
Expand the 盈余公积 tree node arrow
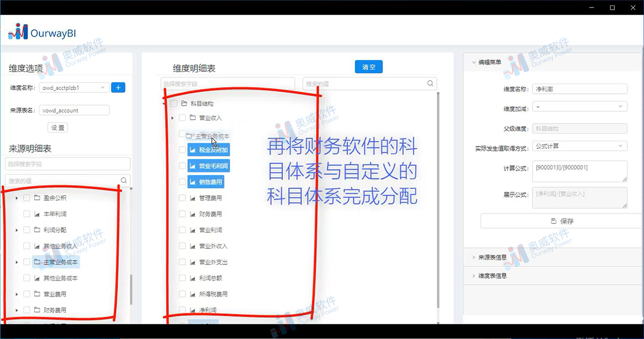(17, 198)
